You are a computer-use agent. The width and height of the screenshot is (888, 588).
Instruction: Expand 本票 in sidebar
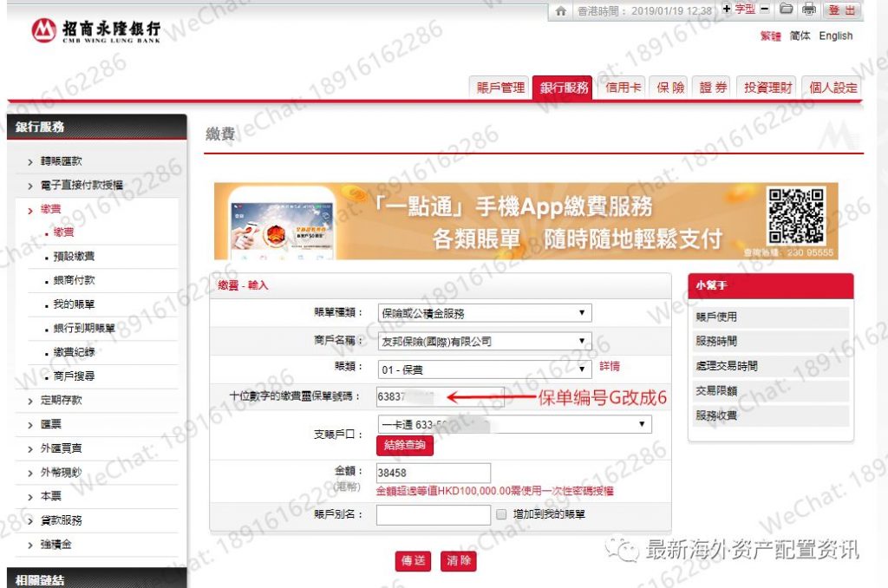coord(50,496)
